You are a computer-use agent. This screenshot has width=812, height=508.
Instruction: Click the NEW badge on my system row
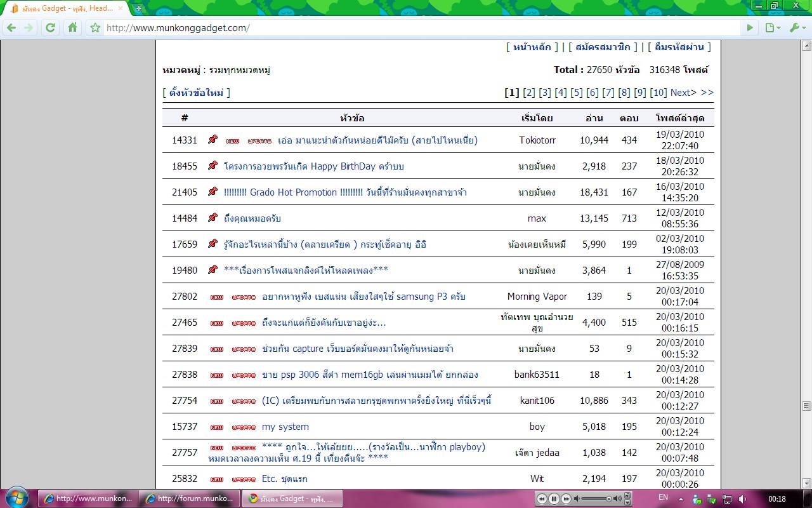(217, 427)
